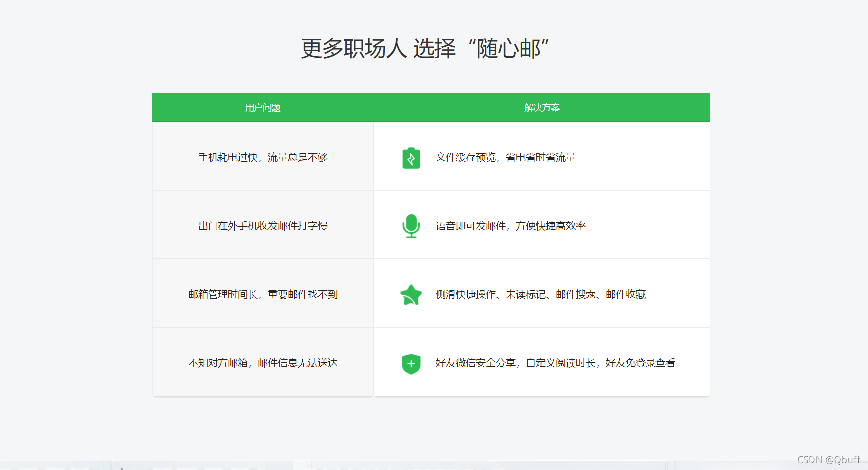Click the text 语音即可发邮件，方便快捷高效率
Image resolution: width=868 pixels, height=470 pixels.
511,226
